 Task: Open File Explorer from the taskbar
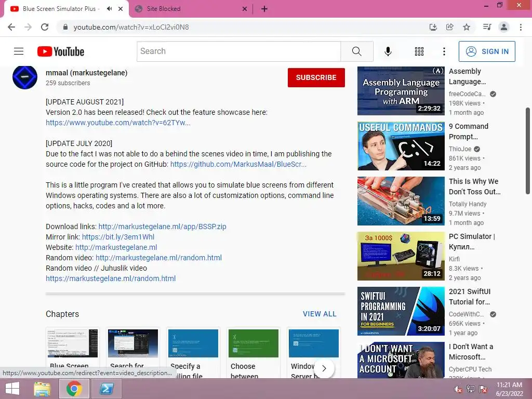tap(42, 389)
